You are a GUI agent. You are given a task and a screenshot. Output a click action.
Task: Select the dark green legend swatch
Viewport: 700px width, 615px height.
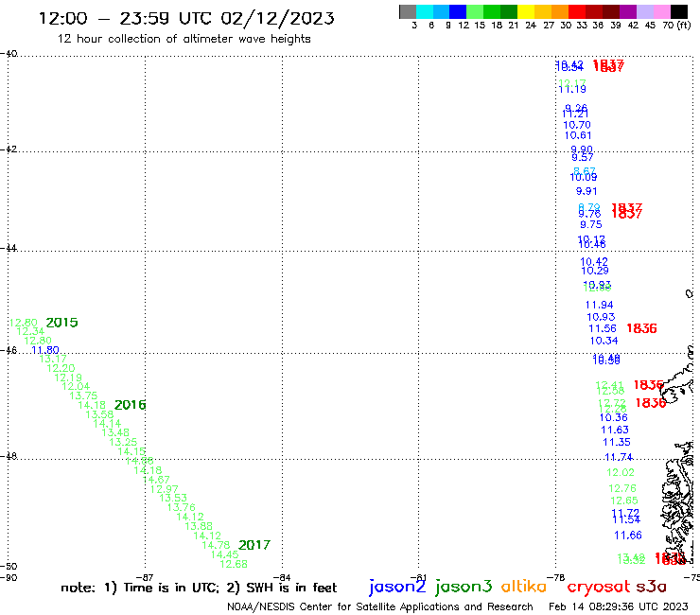click(x=509, y=11)
